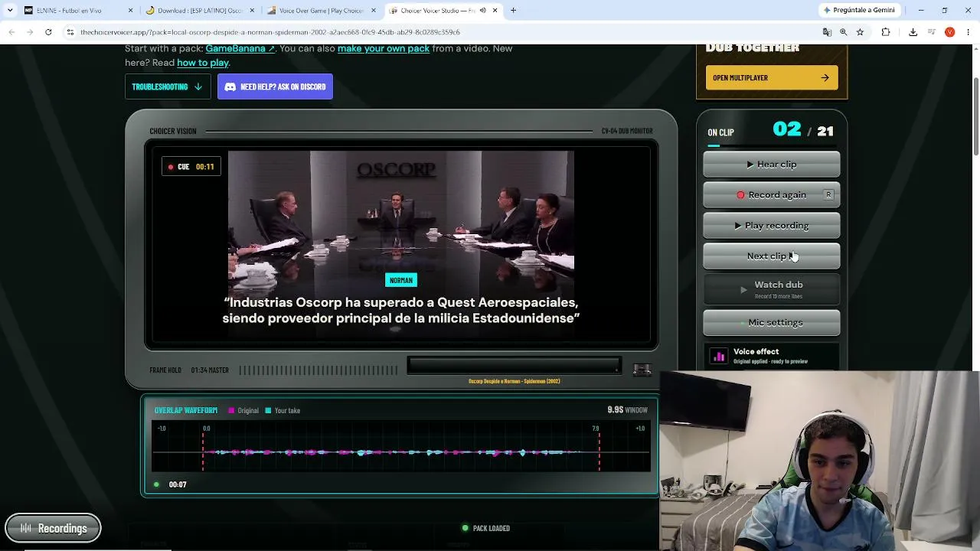Click the R shortcut badge on Record again
Screen dimensions: 980x551
coord(828,195)
